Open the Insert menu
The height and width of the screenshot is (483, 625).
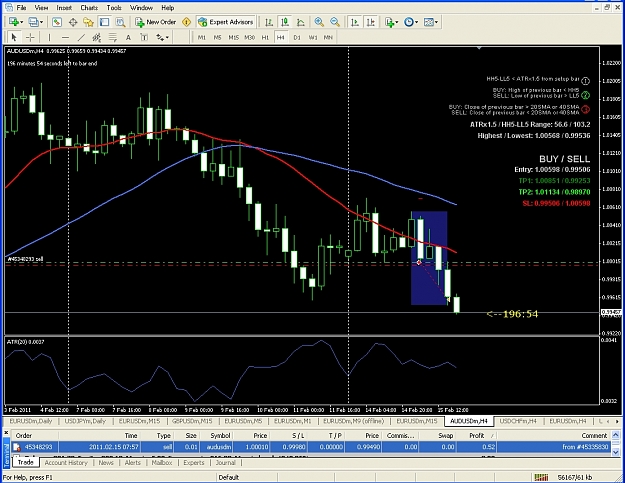[64, 8]
